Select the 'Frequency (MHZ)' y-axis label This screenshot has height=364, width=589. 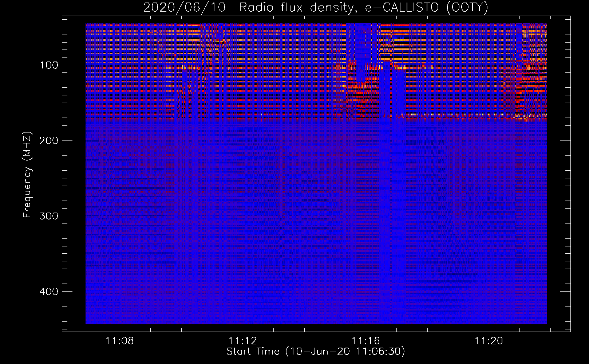pos(27,174)
